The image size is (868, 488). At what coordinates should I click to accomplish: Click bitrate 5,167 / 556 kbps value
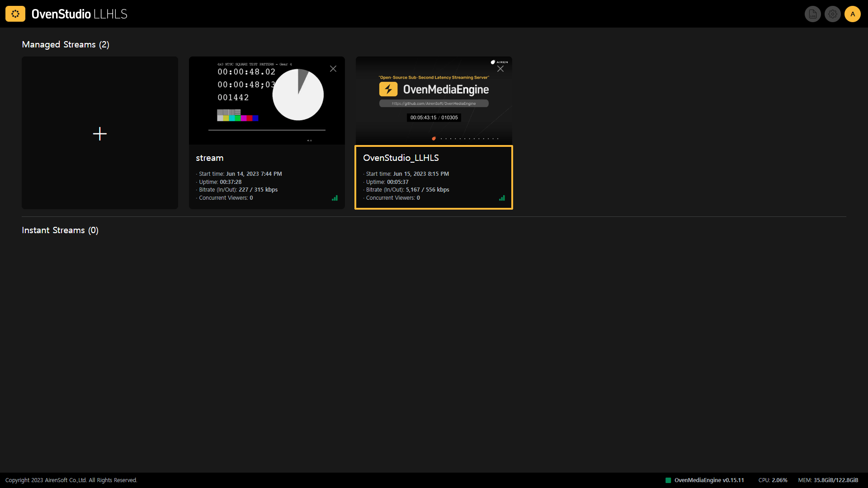(428, 190)
